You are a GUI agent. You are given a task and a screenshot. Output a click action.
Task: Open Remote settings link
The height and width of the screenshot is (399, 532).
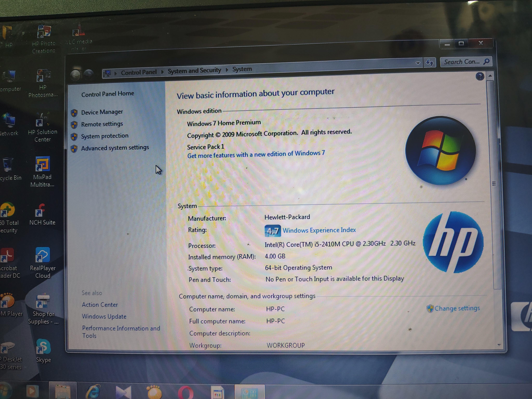tap(102, 124)
